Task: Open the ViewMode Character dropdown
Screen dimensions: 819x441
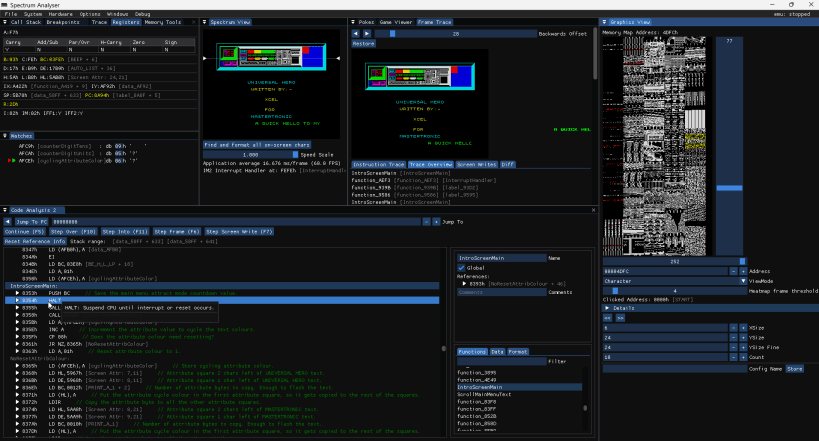Action: [675, 281]
